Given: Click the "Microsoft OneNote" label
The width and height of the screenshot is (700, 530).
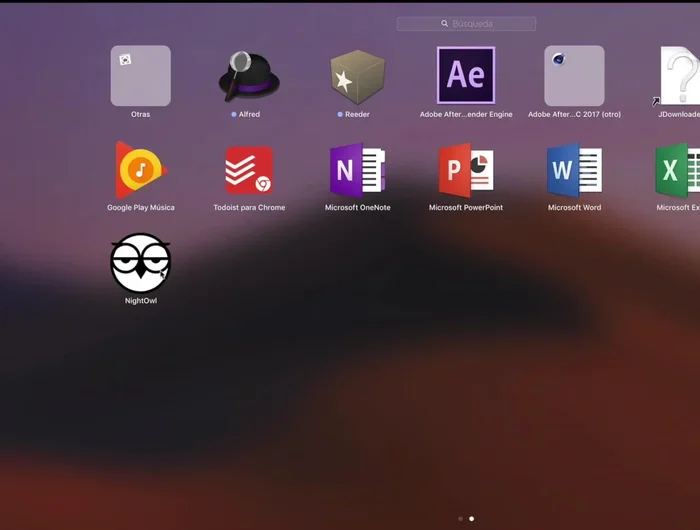Looking at the screenshot, I should (x=358, y=207).
